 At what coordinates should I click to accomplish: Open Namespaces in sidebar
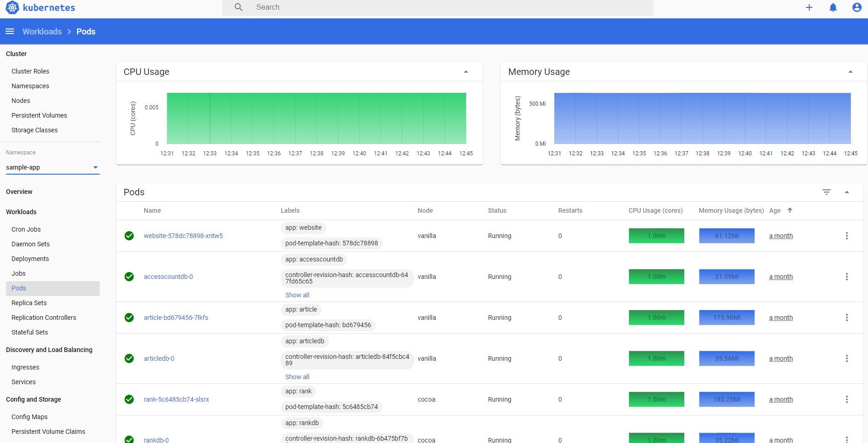[x=30, y=86]
